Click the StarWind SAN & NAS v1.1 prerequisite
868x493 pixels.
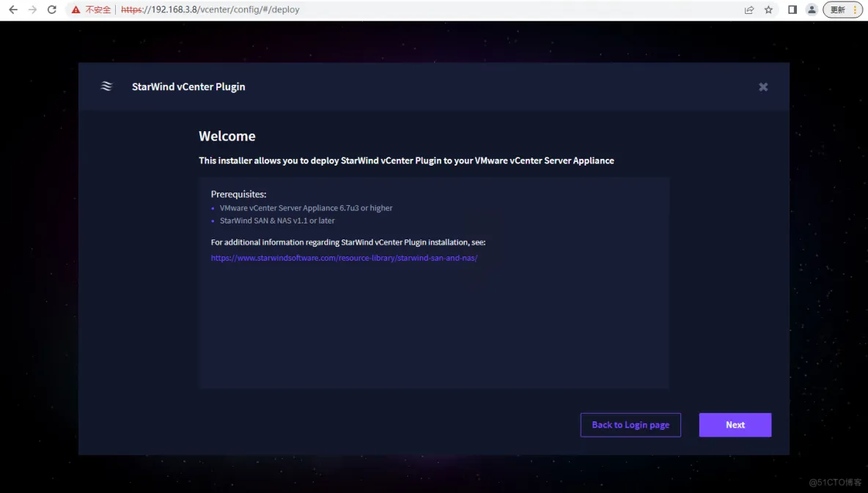click(x=277, y=220)
